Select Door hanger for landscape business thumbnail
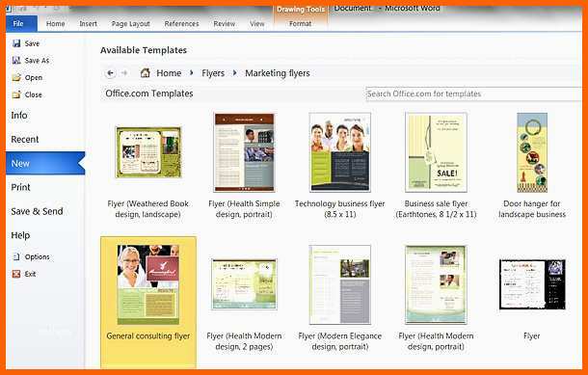This screenshot has height=375, width=588. (x=532, y=152)
